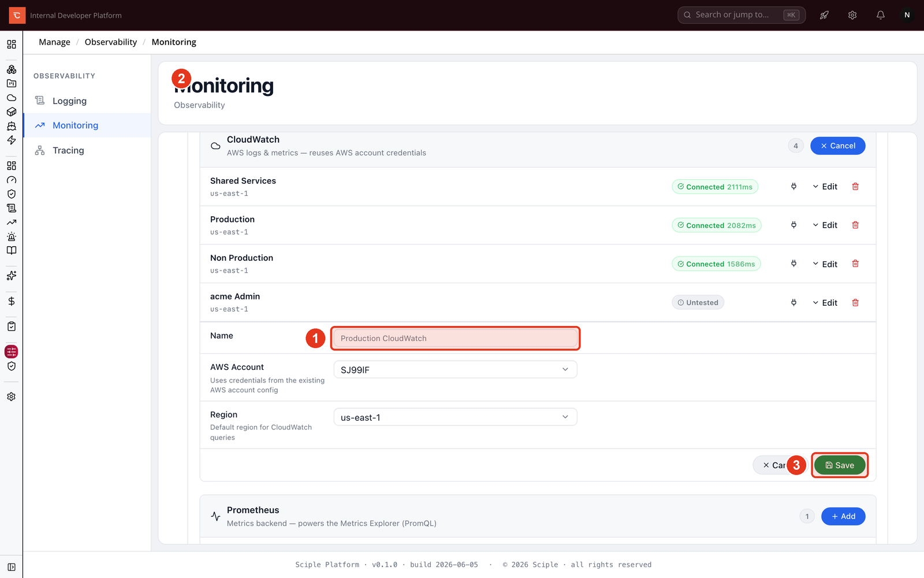This screenshot has width=924, height=578.
Task: Expand Edit for acme Admin row
Action: pyautogui.click(x=825, y=303)
